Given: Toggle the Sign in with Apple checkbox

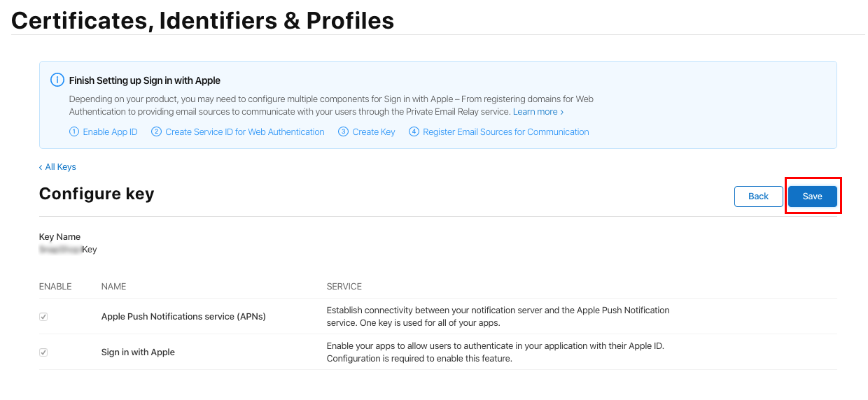Looking at the screenshot, I should click(43, 352).
